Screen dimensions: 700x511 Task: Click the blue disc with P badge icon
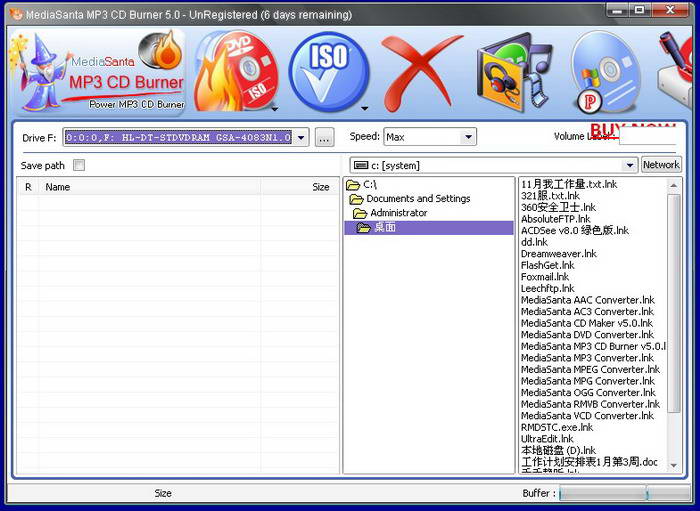tap(606, 72)
